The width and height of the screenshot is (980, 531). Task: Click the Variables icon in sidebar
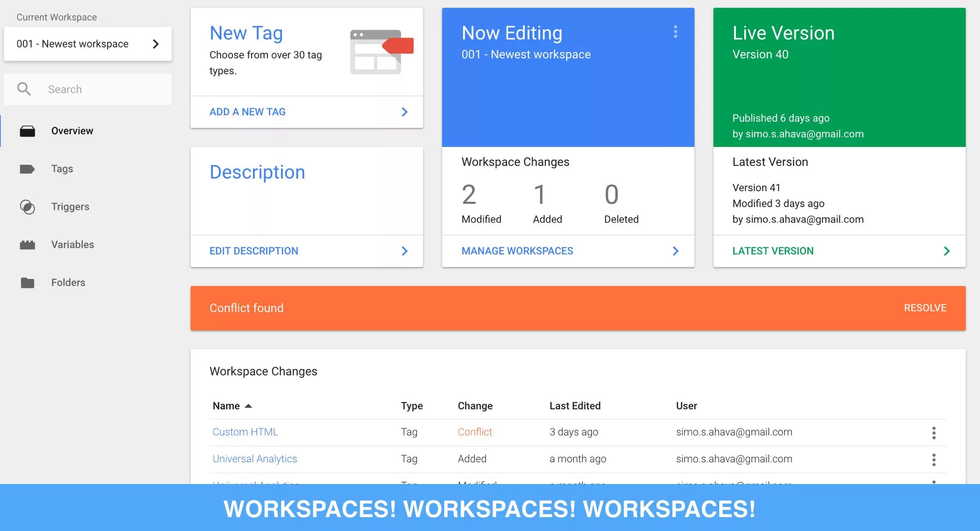coord(27,244)
